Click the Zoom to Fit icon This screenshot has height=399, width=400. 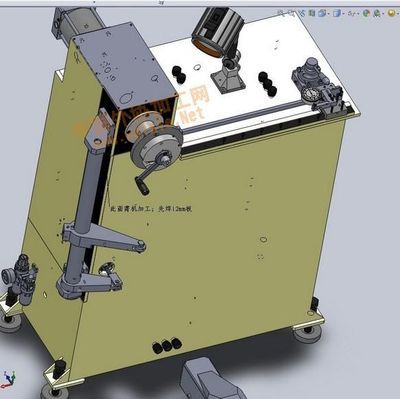coord(282,13)
